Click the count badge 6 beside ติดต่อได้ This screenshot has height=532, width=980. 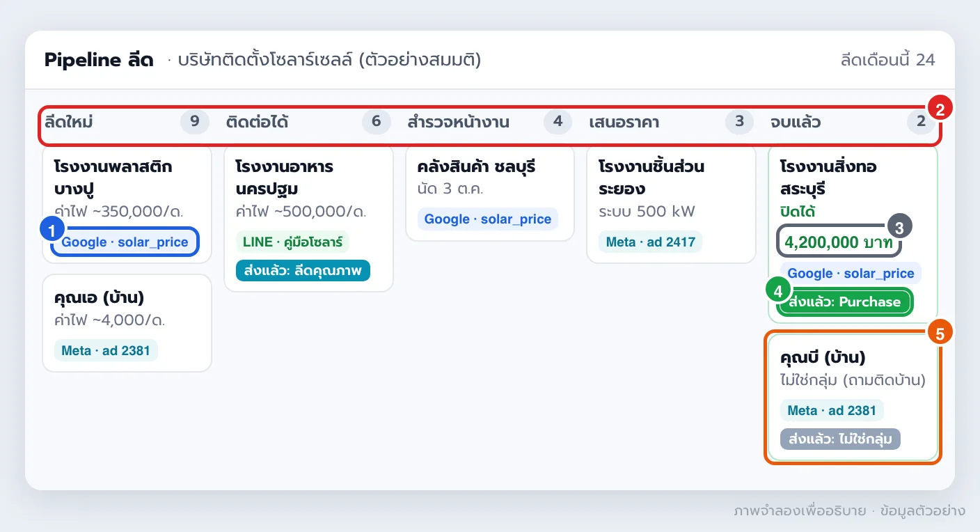(377, 123)
